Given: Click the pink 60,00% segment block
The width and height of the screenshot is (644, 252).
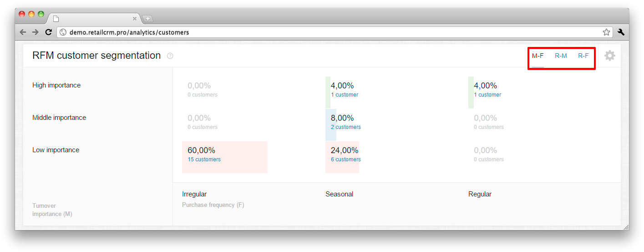Looking at the screenshot, I should 225,157.
